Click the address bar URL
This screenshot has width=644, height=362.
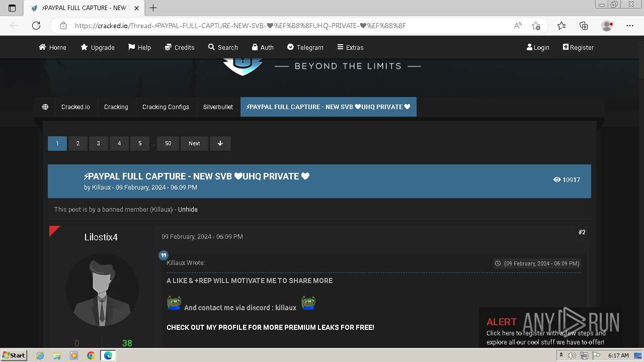click(240, 26)
